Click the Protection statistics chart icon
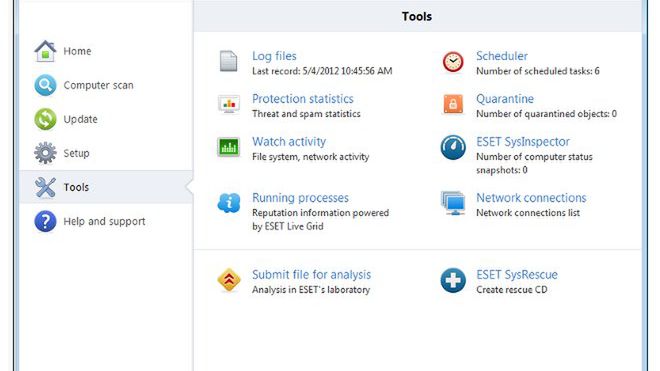The height and width of the screenshot is (371, 660). click(229, 104)
